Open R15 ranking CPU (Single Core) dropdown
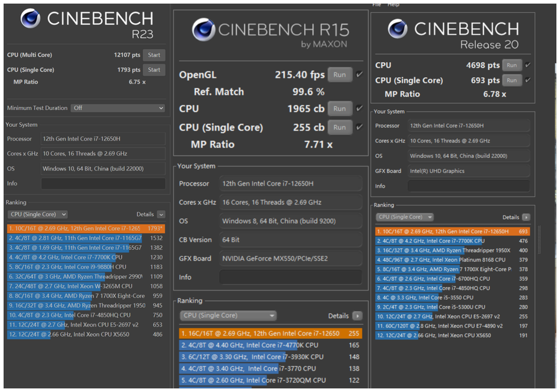560x392 pixels. click(x=228, y=315)
